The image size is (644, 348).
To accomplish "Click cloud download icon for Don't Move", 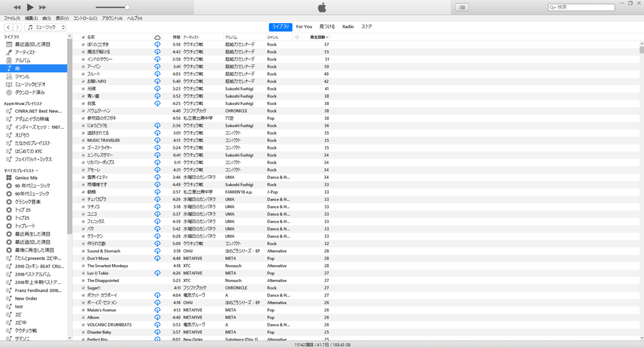I will (157, 258).
